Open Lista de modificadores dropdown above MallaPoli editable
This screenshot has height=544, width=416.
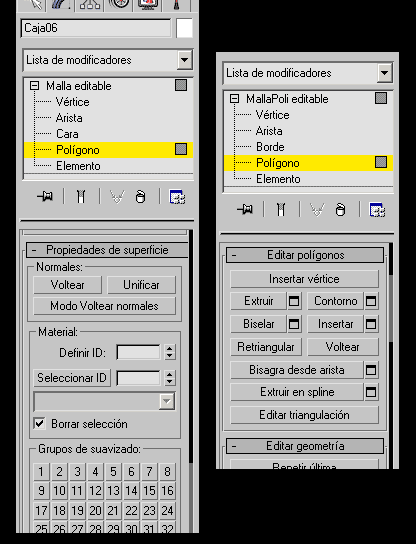tap(384, 73)
